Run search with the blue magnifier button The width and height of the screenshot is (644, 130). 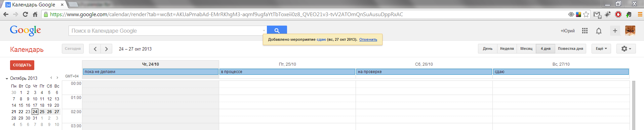[x=277, y=30]
